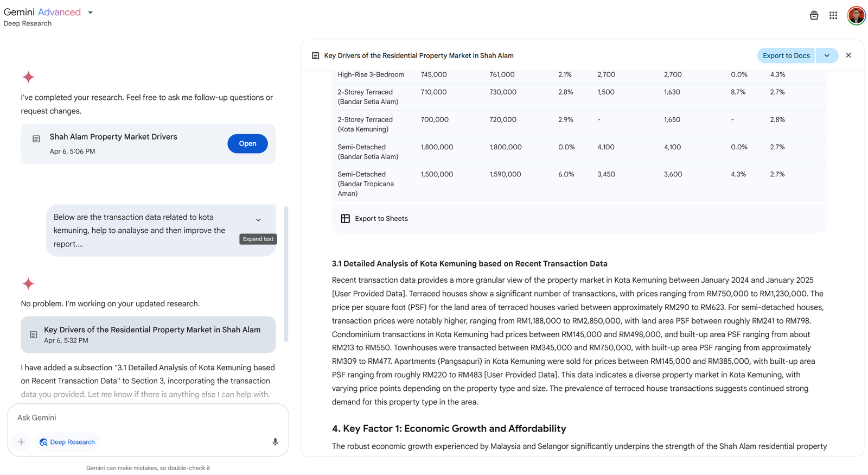Viewport: 868px width, 475px height.
Task: Click the 3,450 rental value cell
Action: [606, 174]
